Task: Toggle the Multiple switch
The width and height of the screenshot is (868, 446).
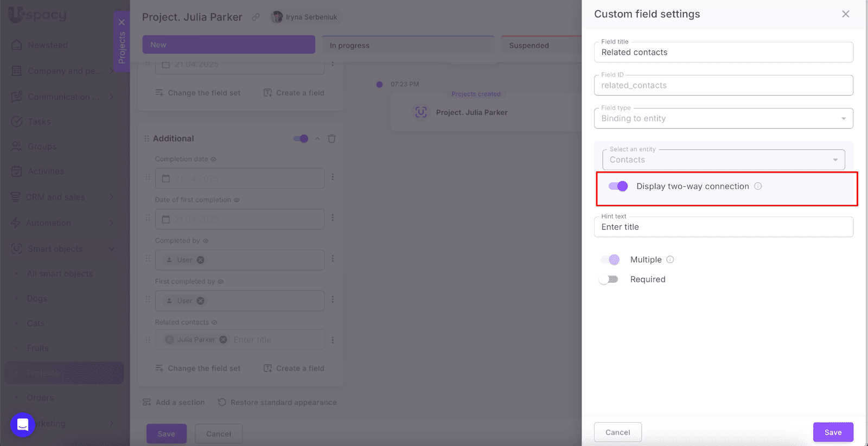Action: pos(610,259)
